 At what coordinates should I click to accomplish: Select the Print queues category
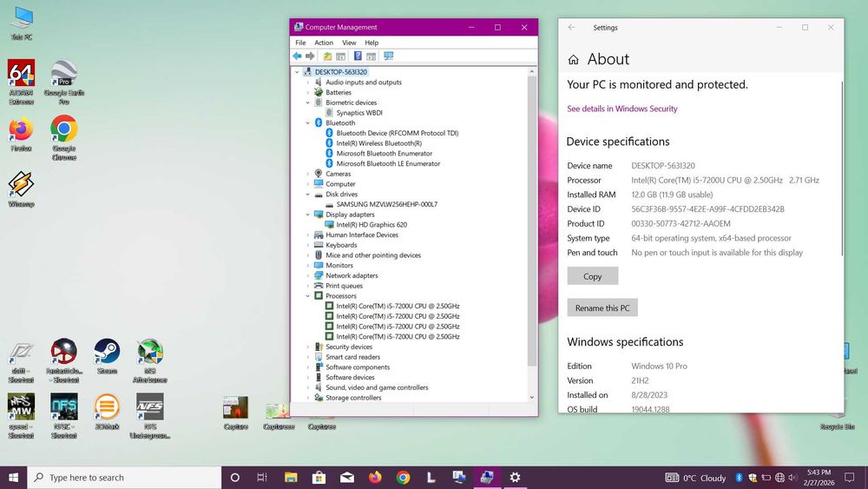pos(344,286)
